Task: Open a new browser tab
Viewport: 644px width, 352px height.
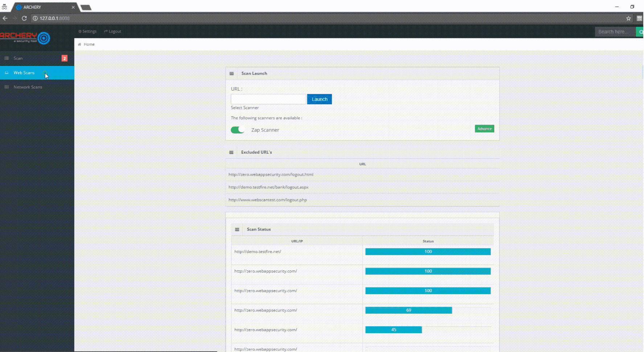Action: click(86, 7)
